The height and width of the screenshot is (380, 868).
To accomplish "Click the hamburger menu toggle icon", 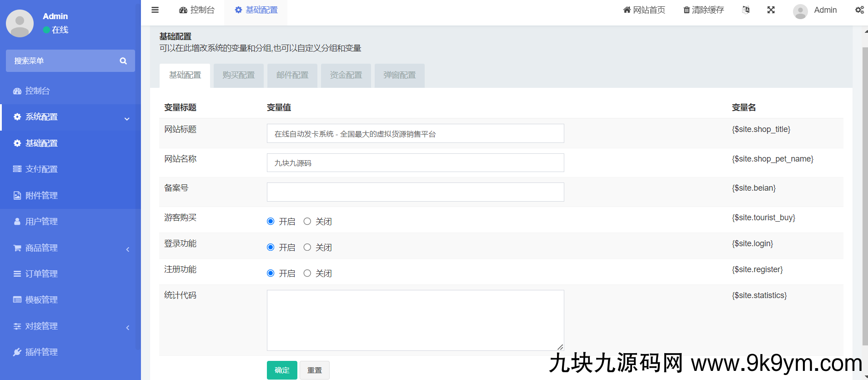I will (x=155, y=10).
